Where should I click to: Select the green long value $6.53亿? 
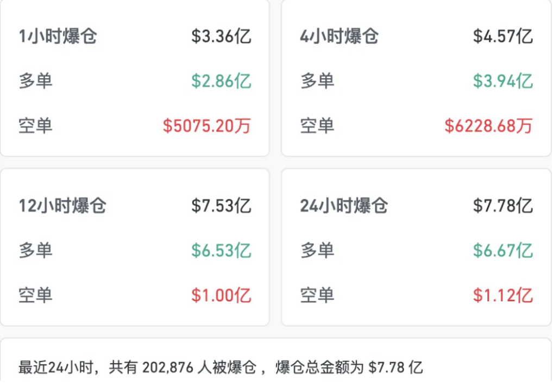click(x=221, y=251)
